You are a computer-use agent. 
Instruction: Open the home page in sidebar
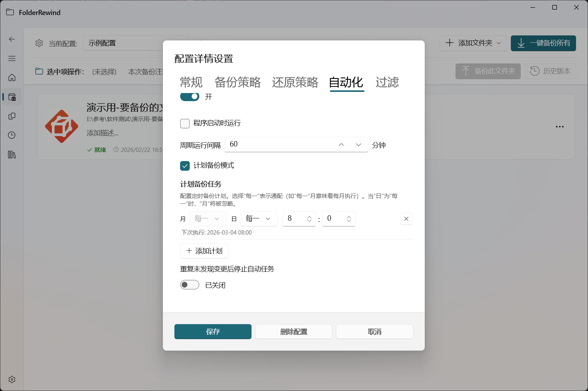point(12,77)
